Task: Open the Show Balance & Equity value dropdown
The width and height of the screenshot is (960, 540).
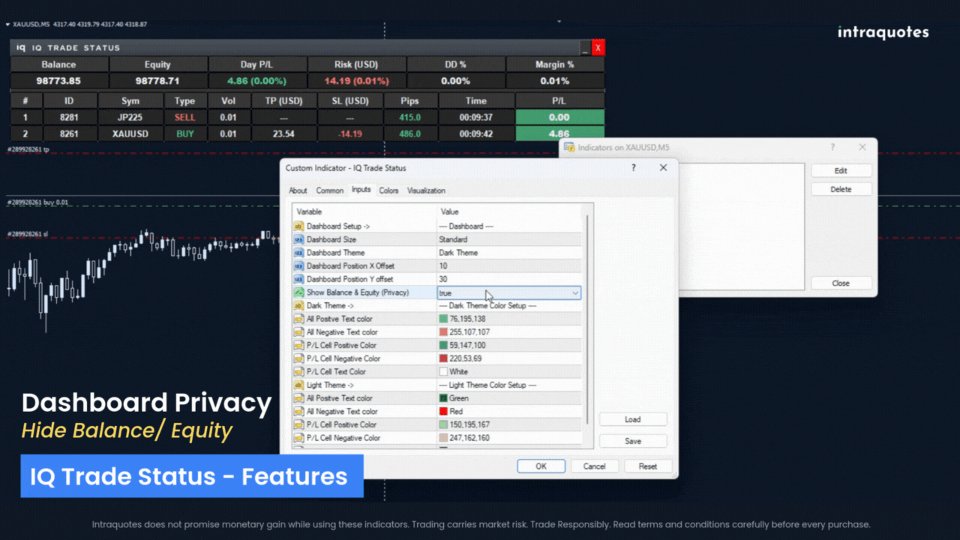Action: pos(575,293)
